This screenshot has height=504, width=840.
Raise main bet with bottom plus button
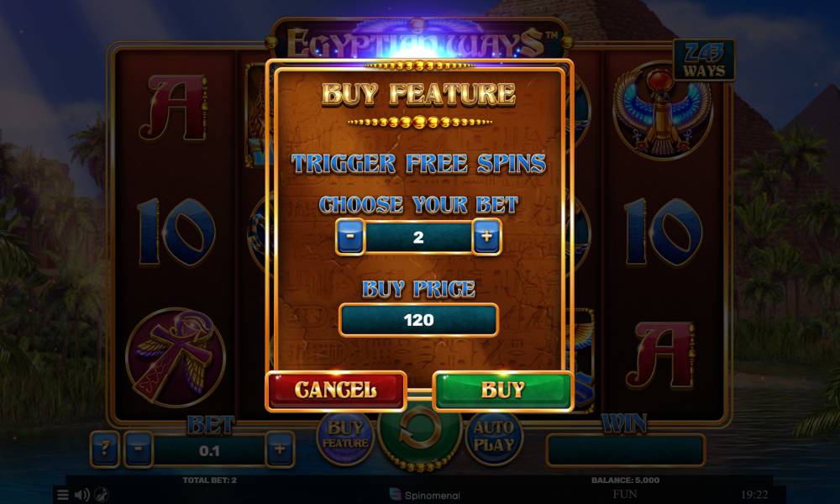point(280,449)
